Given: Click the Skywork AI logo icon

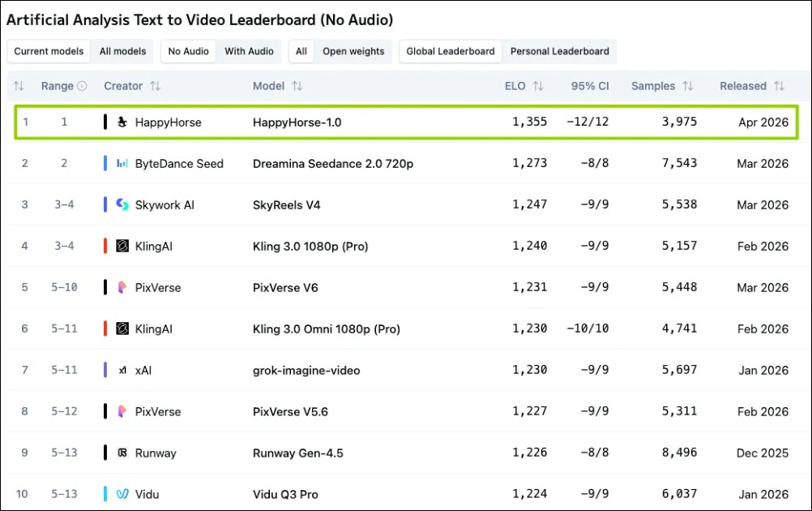Looking at the screenshot, I should [x=122, y=205].
